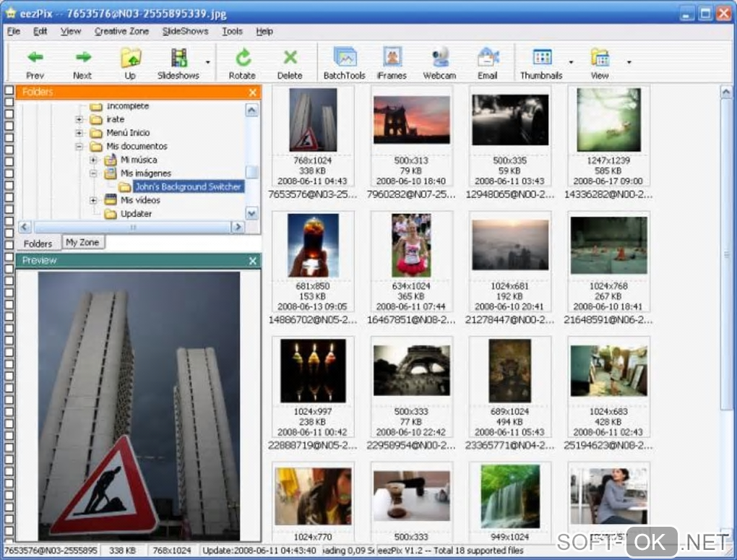
Task: Click the Thumbnails toolbar icon
Action: [541, 64]
